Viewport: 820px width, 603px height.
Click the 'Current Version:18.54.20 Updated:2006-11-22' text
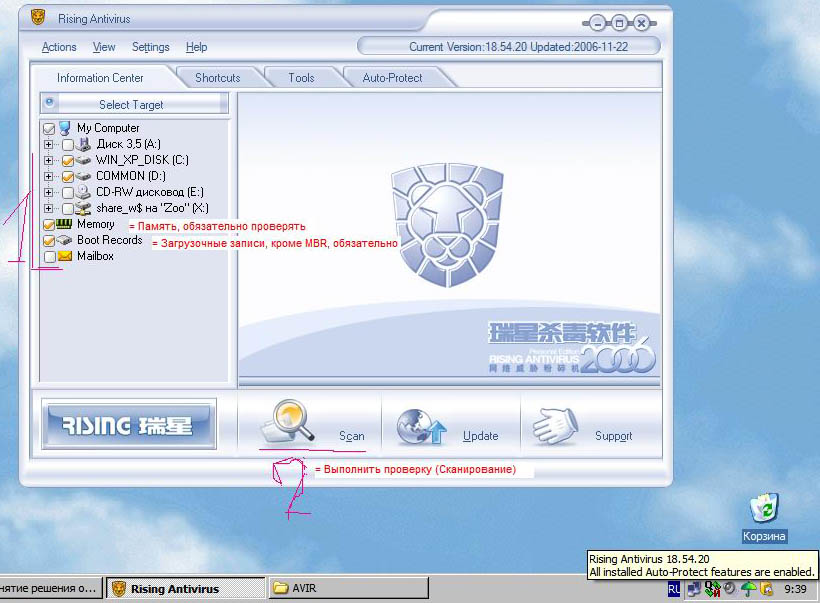pyautogui.click(x=518, y=47)
